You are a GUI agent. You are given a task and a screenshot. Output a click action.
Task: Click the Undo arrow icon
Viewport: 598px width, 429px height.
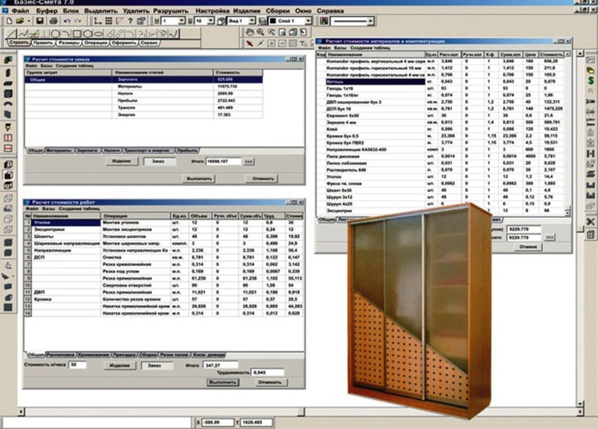[x=67, y=21]
